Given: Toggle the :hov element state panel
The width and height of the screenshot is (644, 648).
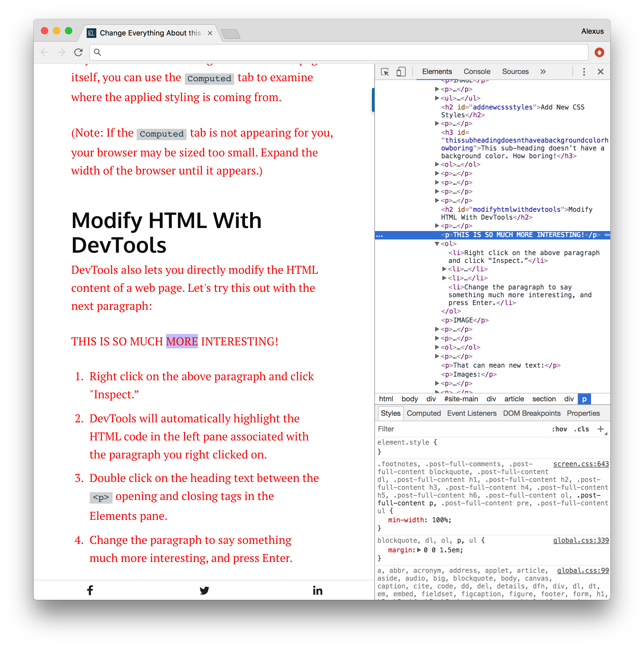Looking at the screenshot, I should pos(559,429).
